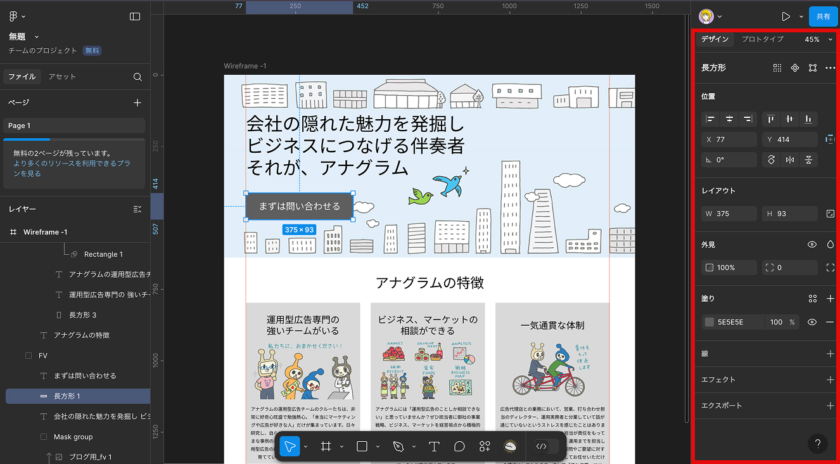Open Figma main menu dropdown
Viewport: 840px width, 464px height.
[16, 17]
